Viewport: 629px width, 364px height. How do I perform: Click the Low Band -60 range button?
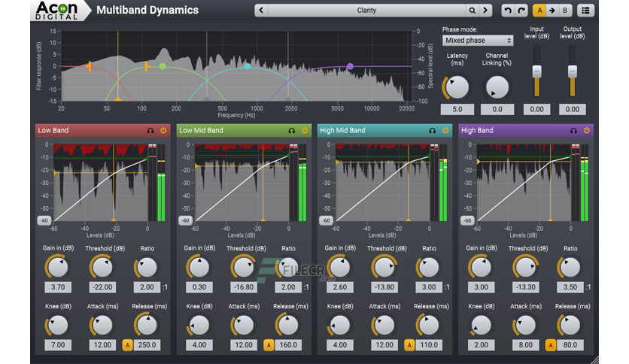(44, 220)
